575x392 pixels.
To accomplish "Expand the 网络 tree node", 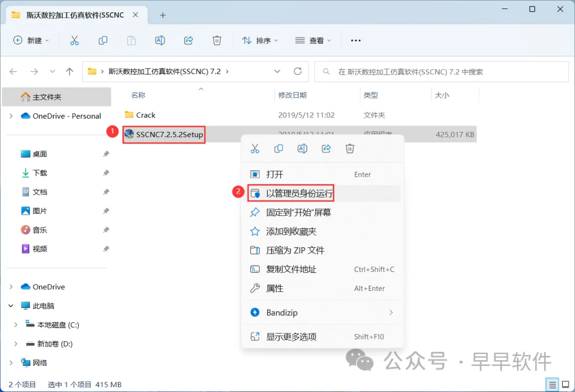I will tap(11, 363).
